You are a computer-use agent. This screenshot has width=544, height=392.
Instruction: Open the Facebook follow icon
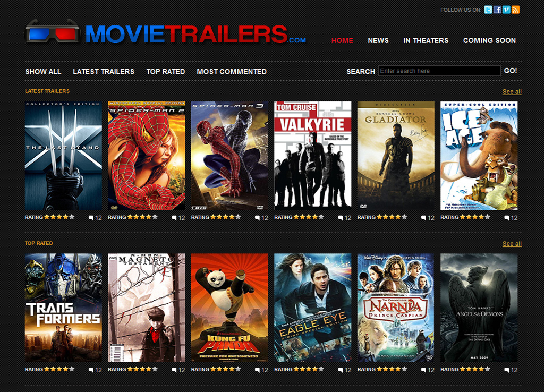tap(497, 10)
